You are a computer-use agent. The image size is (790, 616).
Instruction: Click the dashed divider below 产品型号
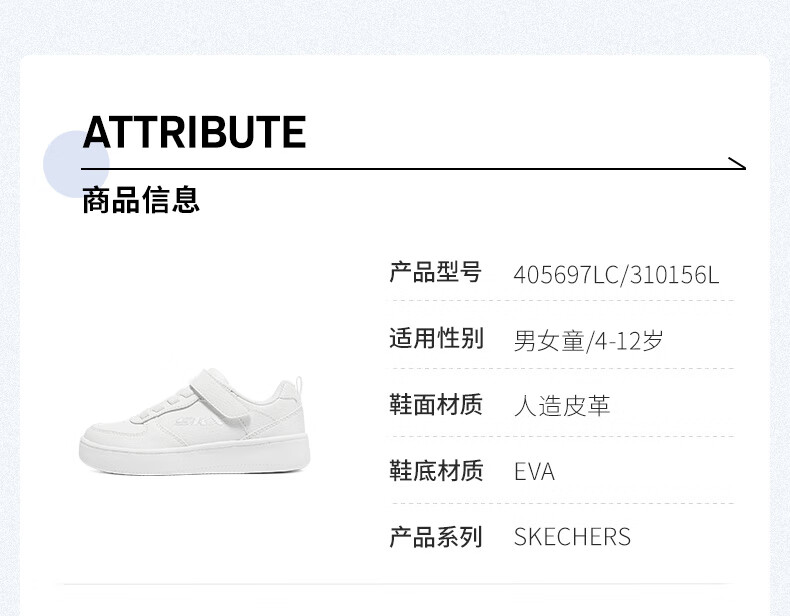563,301
